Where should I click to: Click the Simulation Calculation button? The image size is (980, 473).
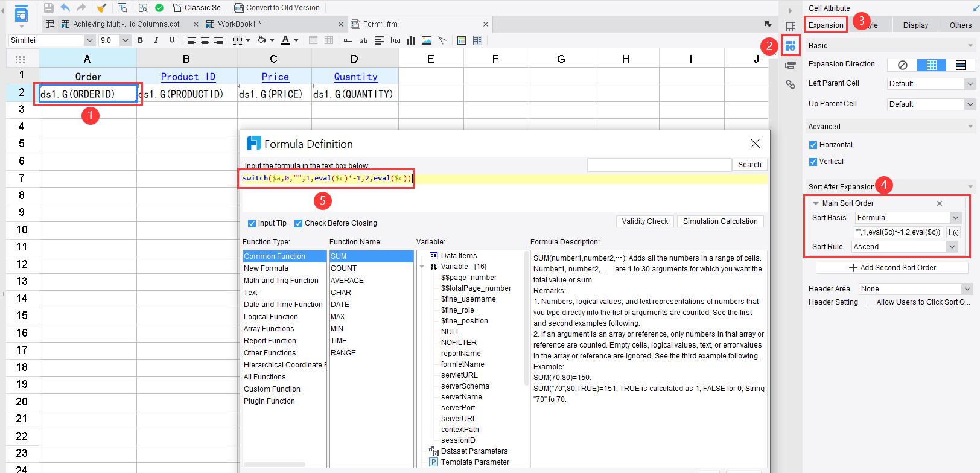tap(720, 221)
